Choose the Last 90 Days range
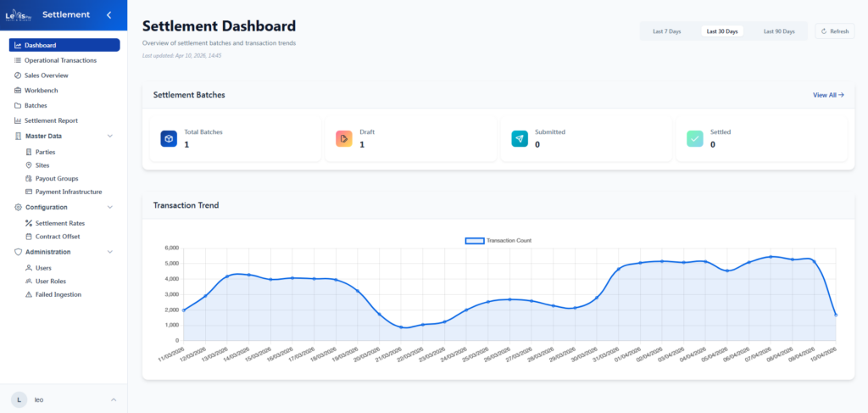Image resolution: width=868 pixels, height=413 pixels. [x=778, y=31]
